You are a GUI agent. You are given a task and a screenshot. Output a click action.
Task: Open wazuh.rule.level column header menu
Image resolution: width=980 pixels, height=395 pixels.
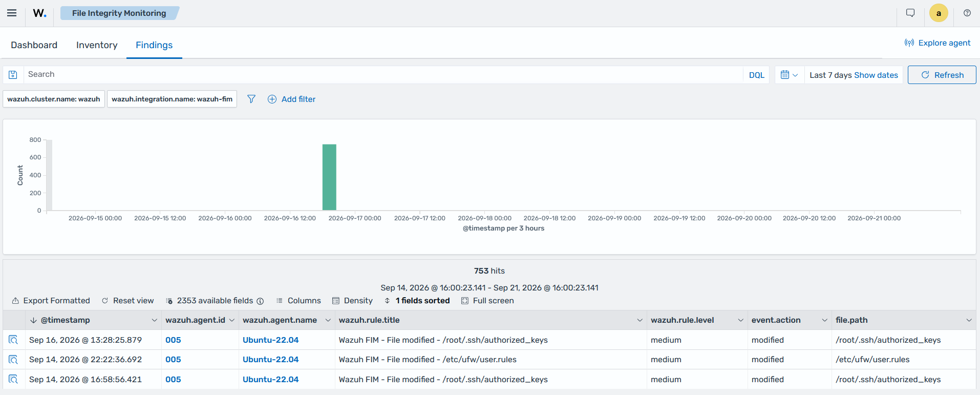(x=741, y=320)
